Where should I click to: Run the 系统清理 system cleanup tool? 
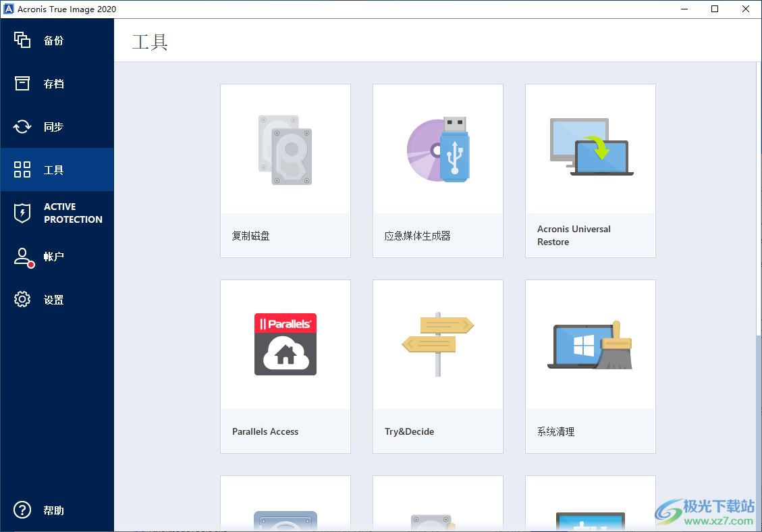(x=590, y=365)
